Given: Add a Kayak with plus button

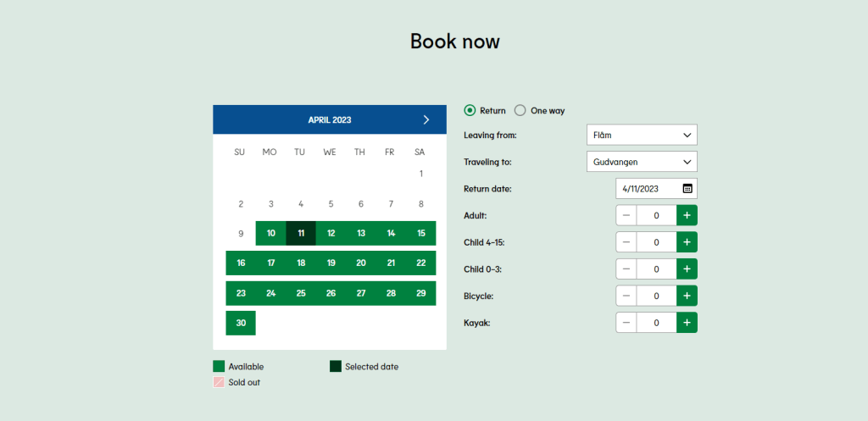Looking at the screenshot, I should [687, 323].
